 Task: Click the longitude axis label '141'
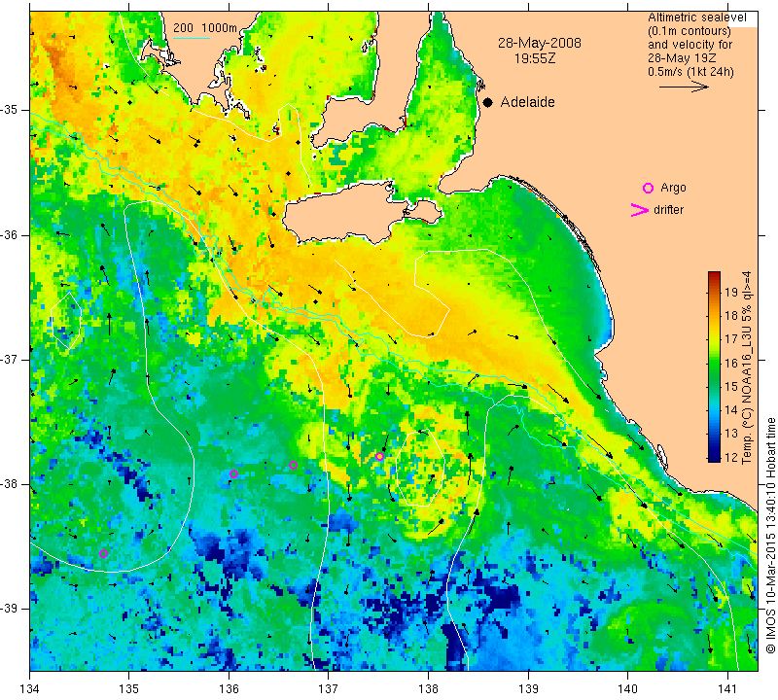click(727, 689)
